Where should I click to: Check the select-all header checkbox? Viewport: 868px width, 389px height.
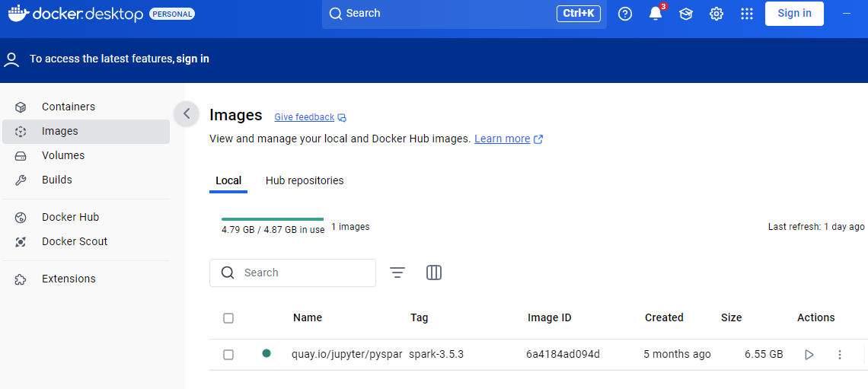point(228,318)
